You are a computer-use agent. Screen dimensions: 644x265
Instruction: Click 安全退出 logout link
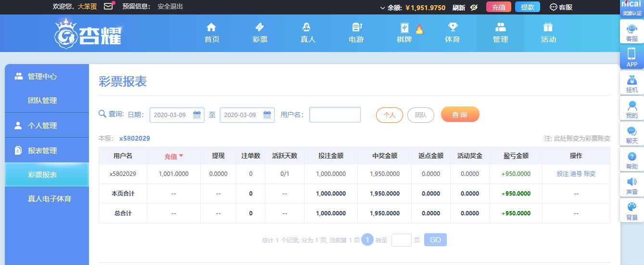point(170,6)
